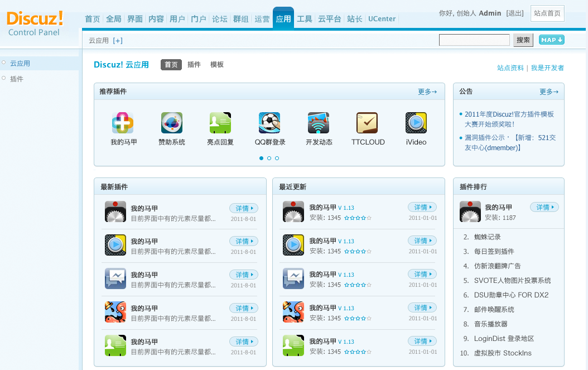Image resolution: width=588 pixels, height=370 pixels.
Task: Open the 站点资料 link
Action: tap(510, 68)
